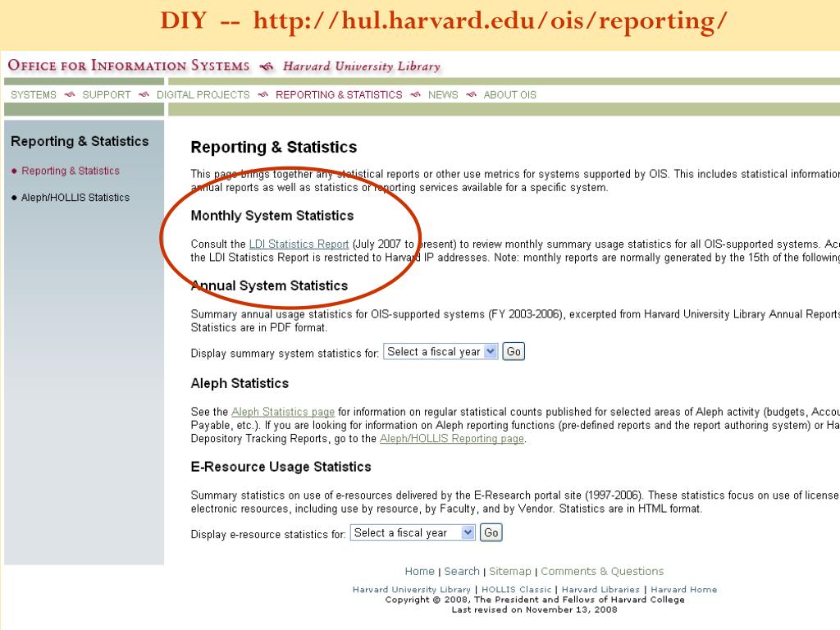Select Reporting & Statistics in the sidebar
Screen dimensions: 840x630
point(71,171)
